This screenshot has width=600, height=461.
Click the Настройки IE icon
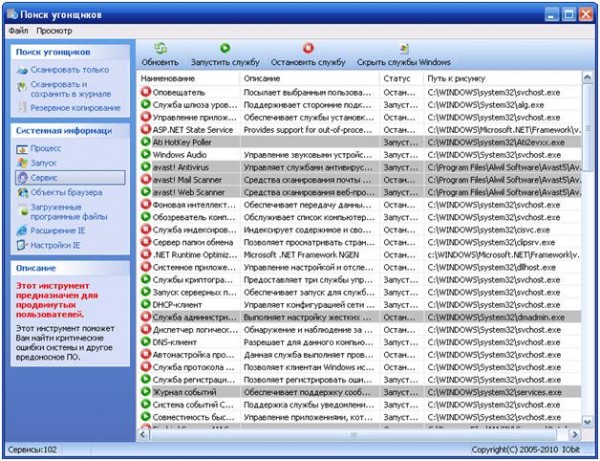pos(22,245)
